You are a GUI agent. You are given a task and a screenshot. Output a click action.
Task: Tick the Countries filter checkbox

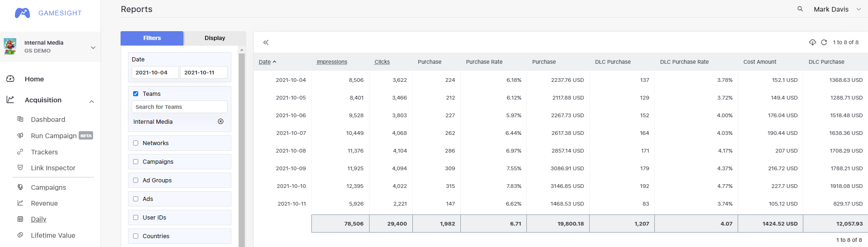click(136, 236)
